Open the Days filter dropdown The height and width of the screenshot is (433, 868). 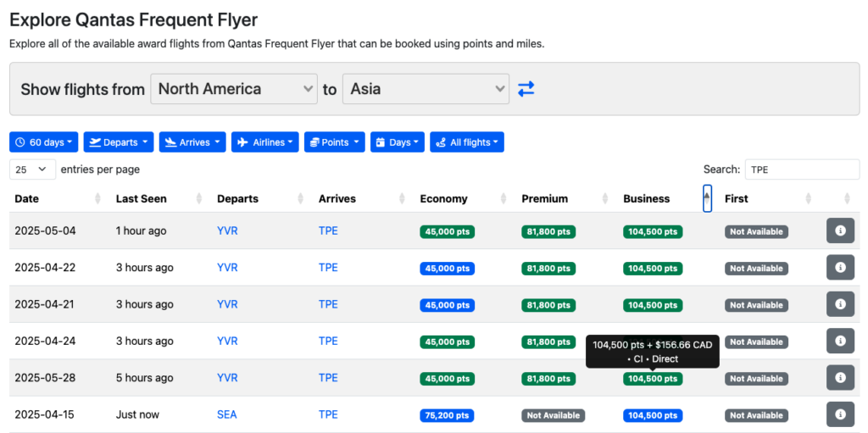398,142
